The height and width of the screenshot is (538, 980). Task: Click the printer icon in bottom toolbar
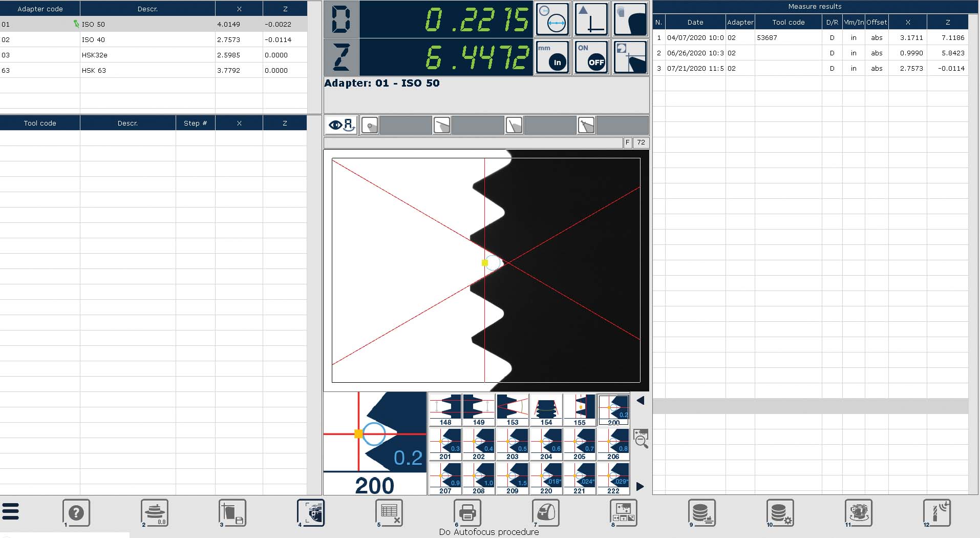[x=467, y=512]
